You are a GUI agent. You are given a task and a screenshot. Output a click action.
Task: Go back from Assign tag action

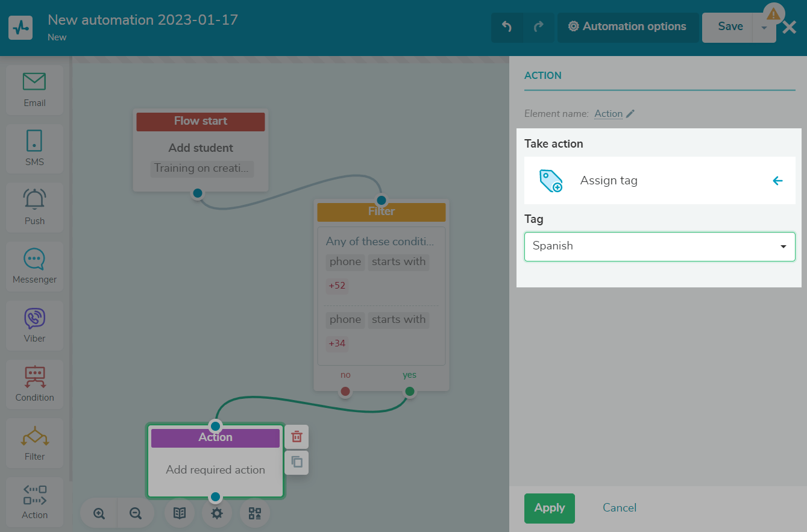(x=777, y=180)
